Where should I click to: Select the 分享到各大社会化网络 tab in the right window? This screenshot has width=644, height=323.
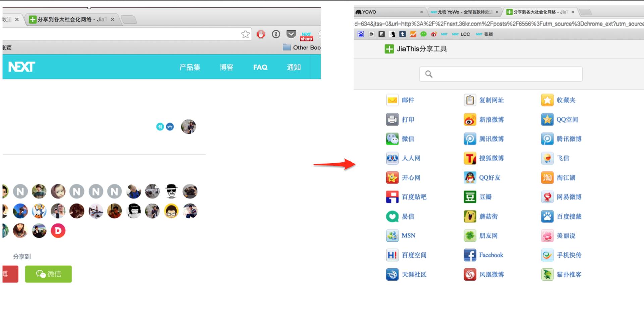pyautogui.click(x=541, y=12)
